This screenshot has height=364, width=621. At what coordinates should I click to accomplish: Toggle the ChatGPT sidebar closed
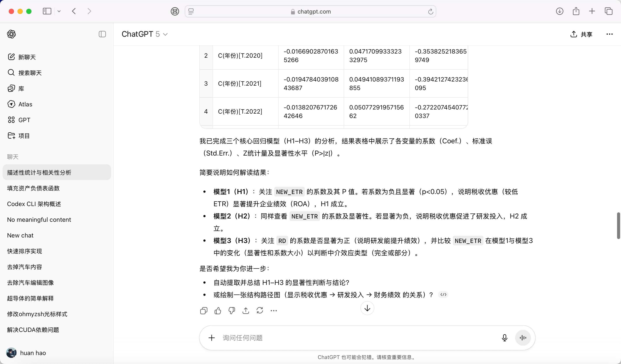click(x=102, y=34)
